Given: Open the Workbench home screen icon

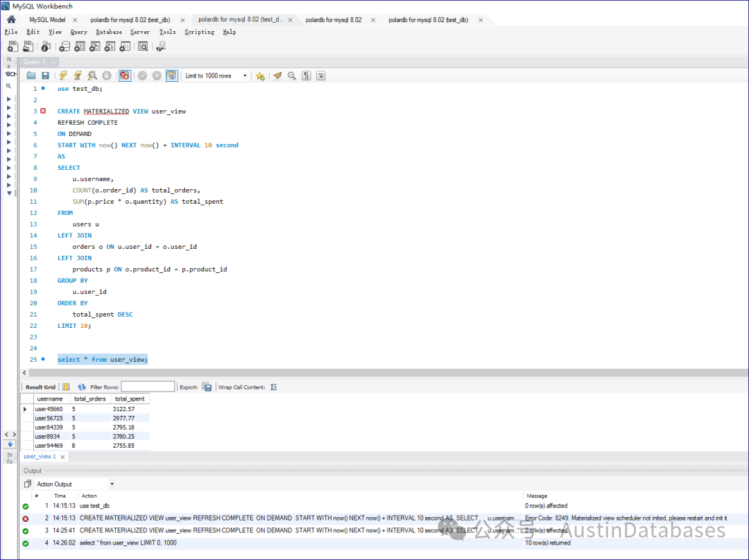Looking at the screenshot, I should pos(11,19).
